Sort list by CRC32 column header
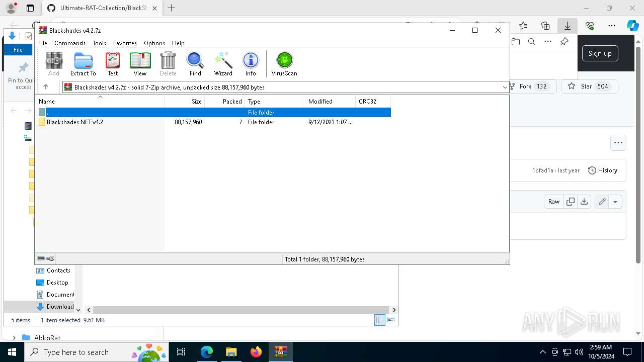The height and width of the screenshot is (362, 644). 373,102
